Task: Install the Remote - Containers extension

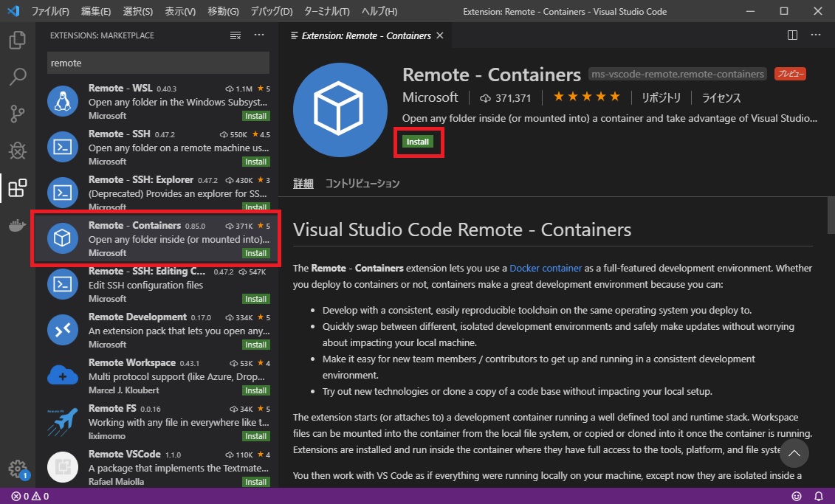Action: pos(418,142)
